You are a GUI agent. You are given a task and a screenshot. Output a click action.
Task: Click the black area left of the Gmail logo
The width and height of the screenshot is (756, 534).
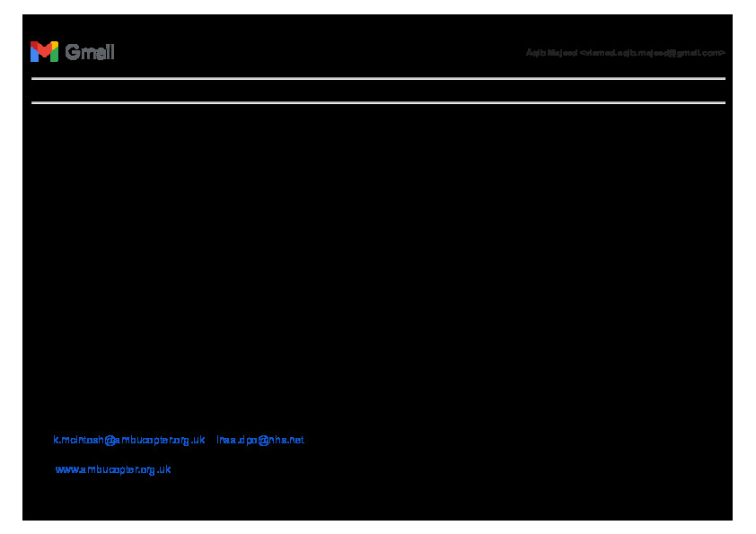point(26,52)
